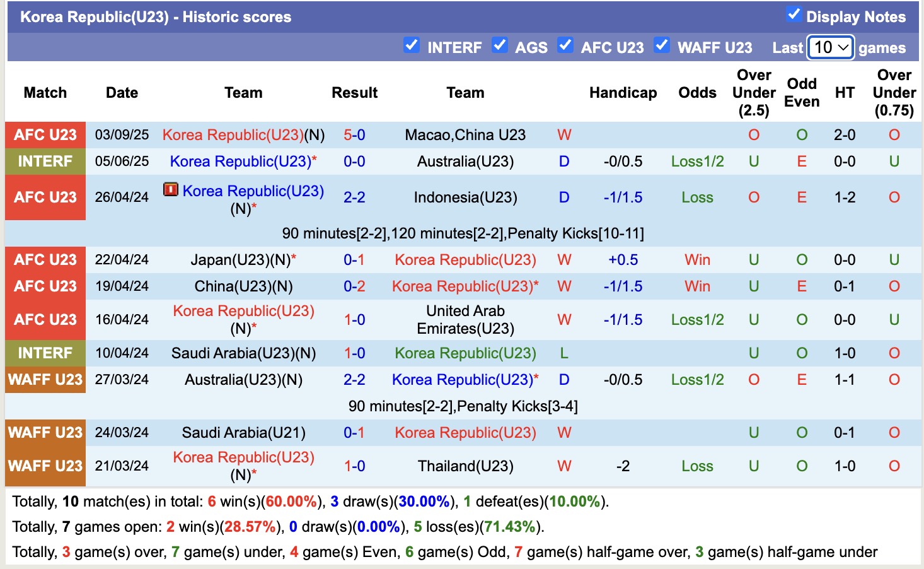Viewport: 924px width, 569px height.
Task: Change games dropdown from 10 to another value
Action: click(830, 47)
